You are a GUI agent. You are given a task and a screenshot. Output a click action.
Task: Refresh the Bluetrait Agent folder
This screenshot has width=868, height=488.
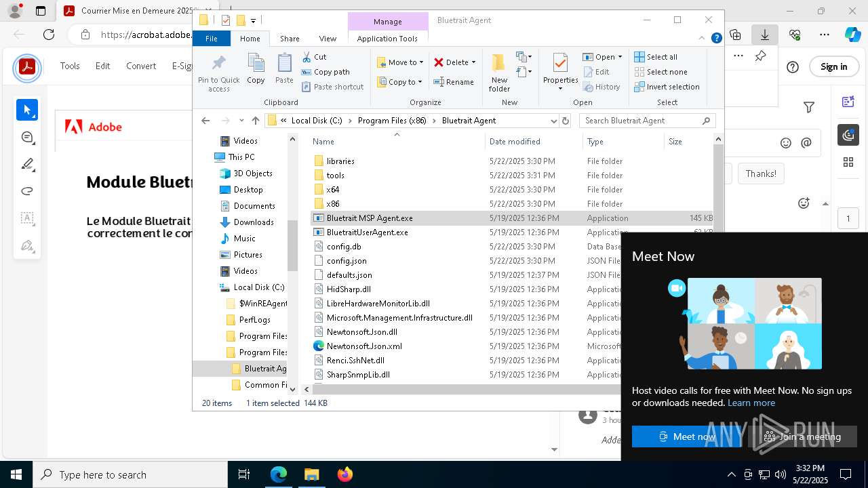pos(566,121)
